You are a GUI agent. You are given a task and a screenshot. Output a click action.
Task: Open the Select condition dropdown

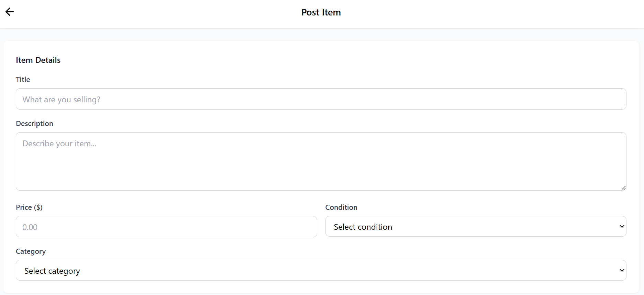[476, 227]
